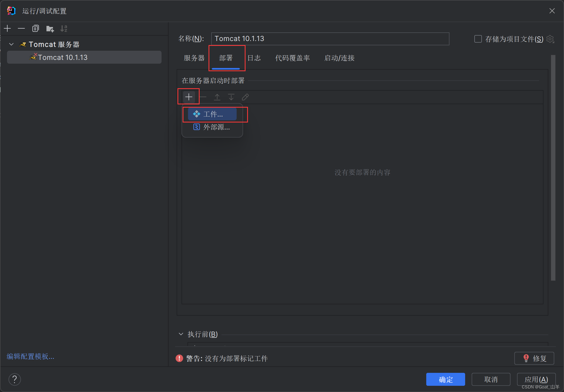Click the remove configuration minus icon
This screenshot has width=564, height=392.
pyautogui.click(x=21, y=28)
